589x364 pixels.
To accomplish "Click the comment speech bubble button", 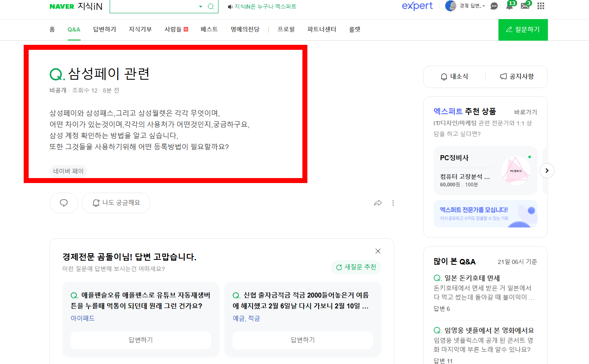I will click(64, 203).
